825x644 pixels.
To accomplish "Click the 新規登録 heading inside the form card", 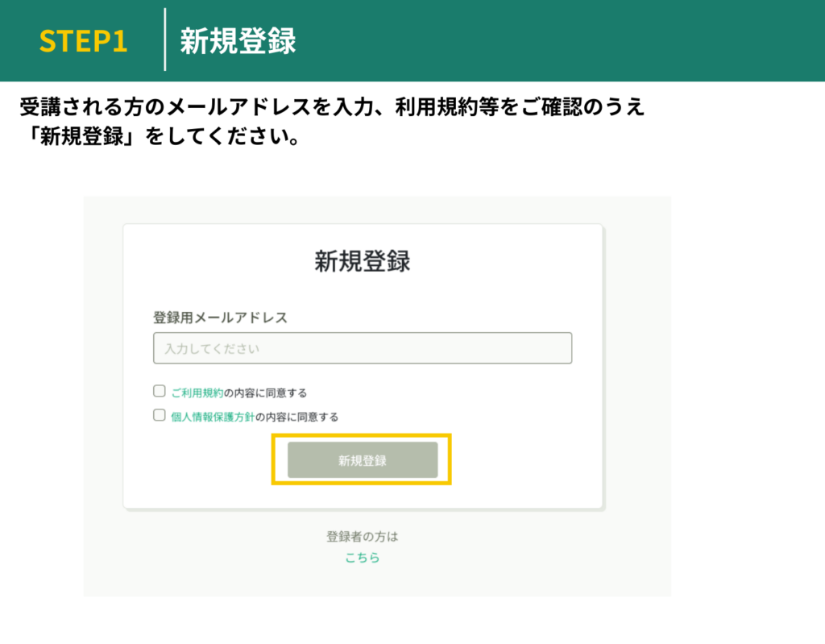I will [x=362, y=261].
